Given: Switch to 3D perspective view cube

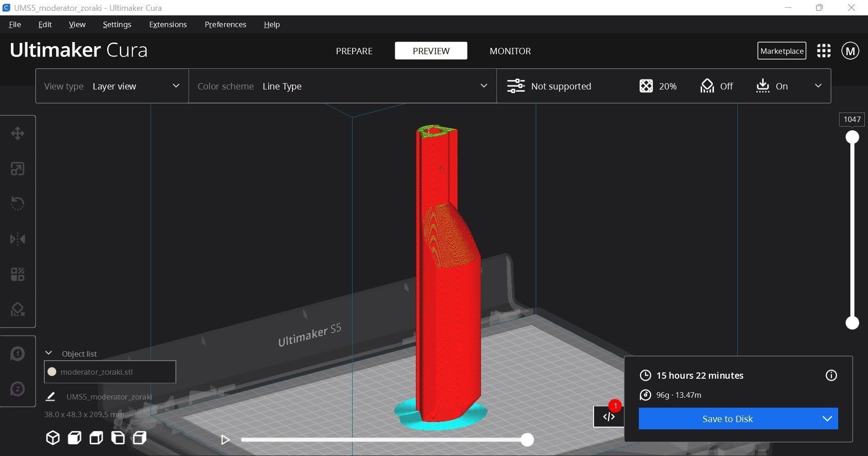Looking at the screenshot, I should click(x=53, y=438).
